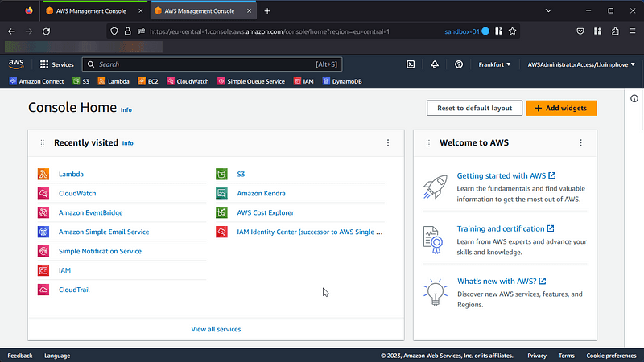Screen dimensions: 644x362
Task: Click the CloudTrail service icon
Action: (x=43, y=290)
